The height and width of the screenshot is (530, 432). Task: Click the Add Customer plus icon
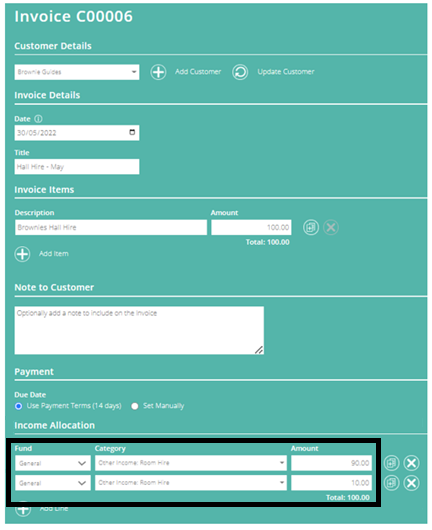[158, 72]
